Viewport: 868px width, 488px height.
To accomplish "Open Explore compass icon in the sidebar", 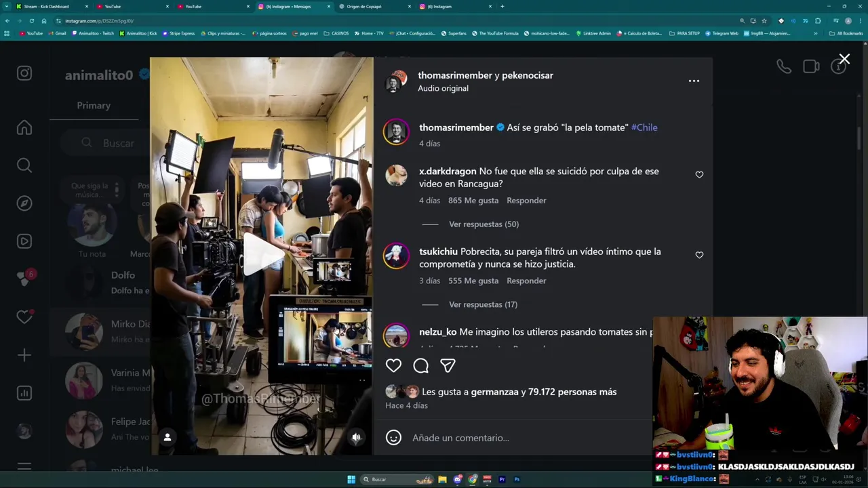I will pyautogui.click(x=24, y=203).
